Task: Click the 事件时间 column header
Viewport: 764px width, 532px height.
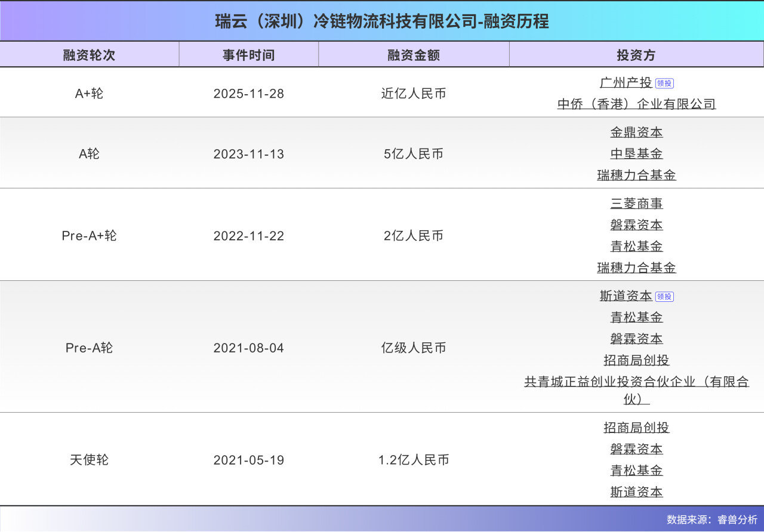Action: click(248, 55)
